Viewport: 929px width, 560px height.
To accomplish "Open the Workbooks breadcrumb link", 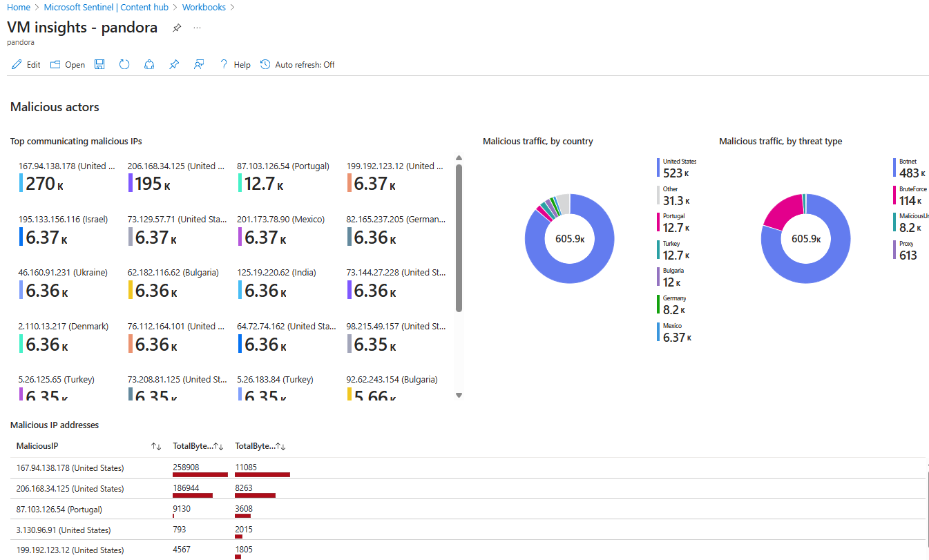I will coord(204,7).
